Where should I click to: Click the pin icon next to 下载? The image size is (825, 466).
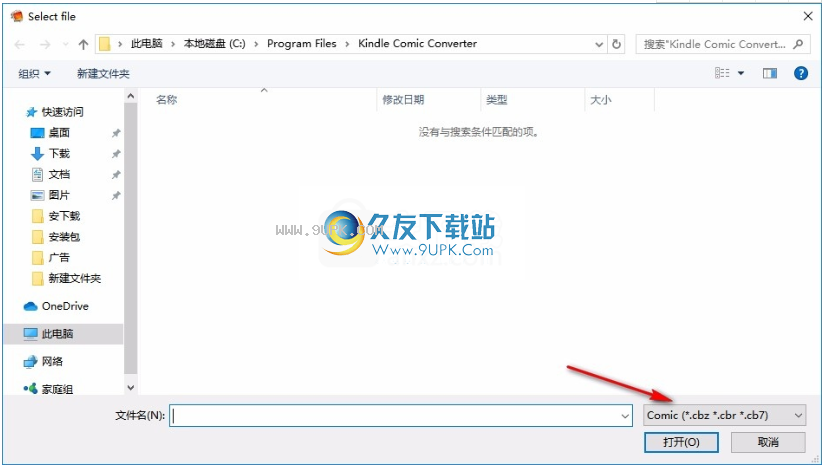pyautogui.click(x=116, y=154)
